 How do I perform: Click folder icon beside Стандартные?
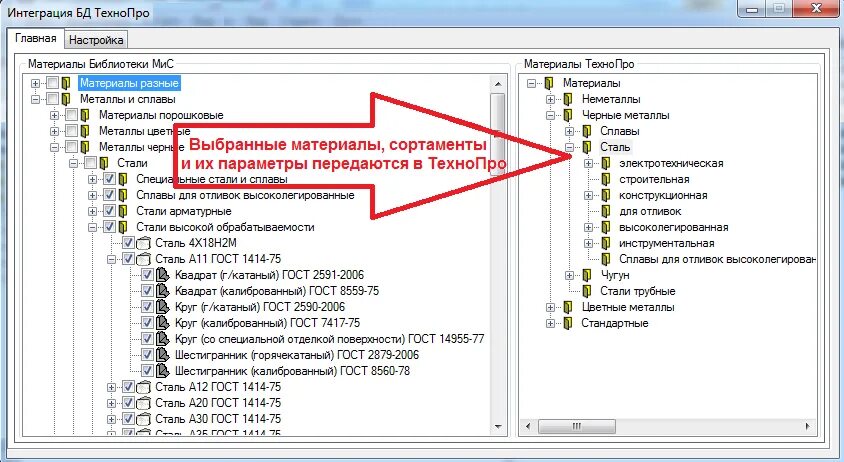pos(568,323)
